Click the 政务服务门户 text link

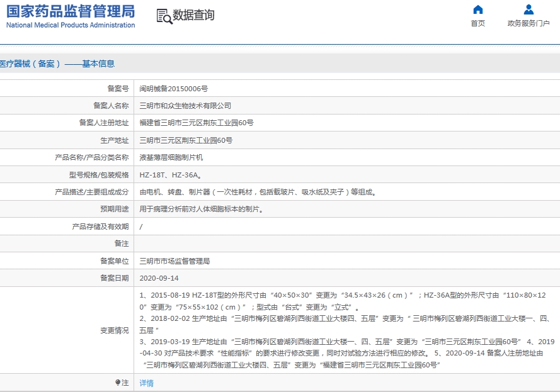click(529, 23)
